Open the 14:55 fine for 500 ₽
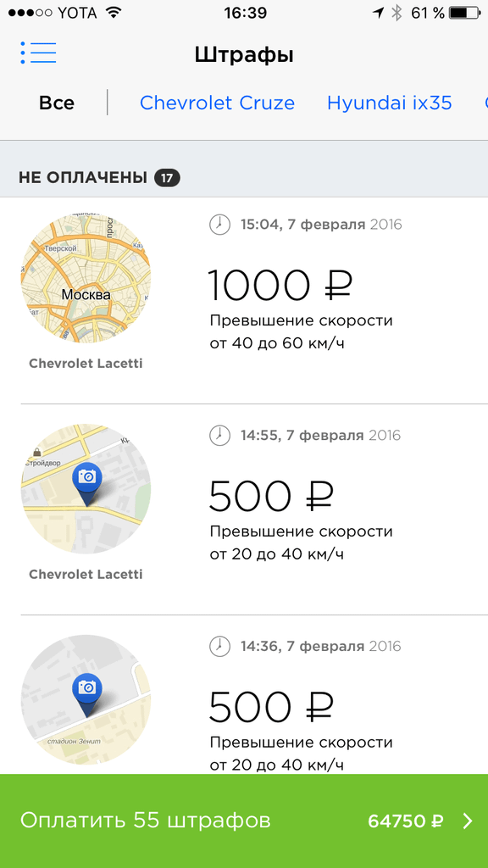 [244, 509]
